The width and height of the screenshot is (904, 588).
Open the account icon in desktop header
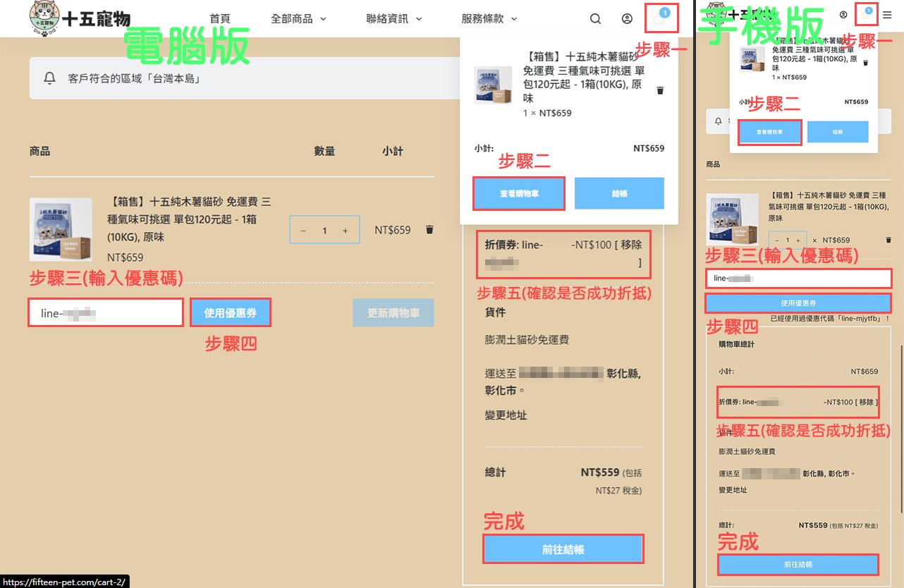[627, 19]
